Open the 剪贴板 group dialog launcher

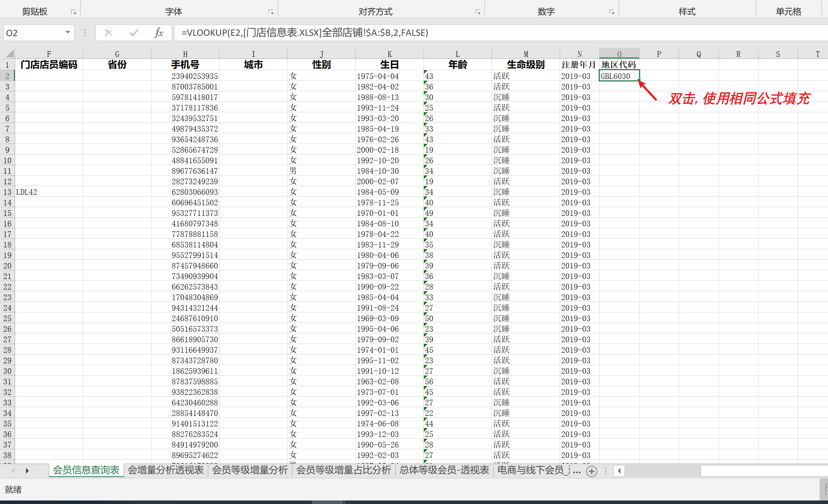73,12
